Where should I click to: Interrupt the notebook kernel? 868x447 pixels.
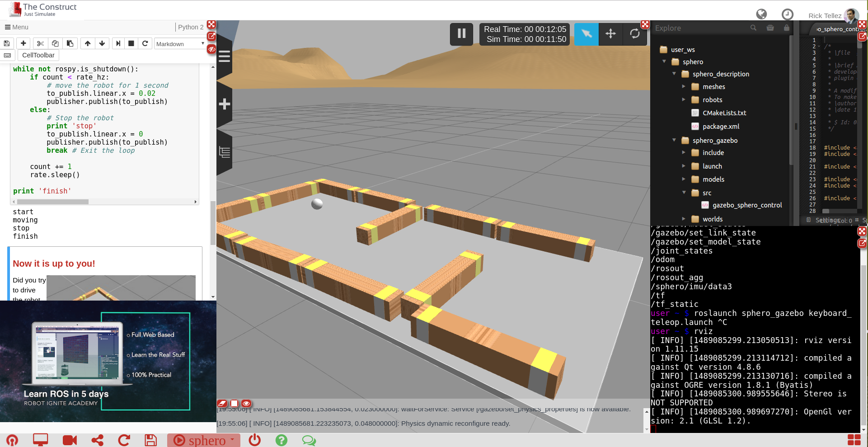[x=131, y=43]
